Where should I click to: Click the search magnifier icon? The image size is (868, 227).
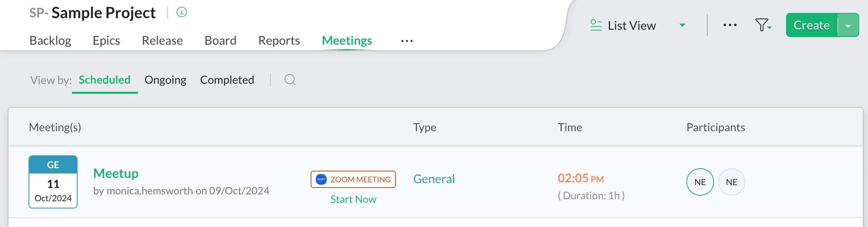(x=290, y=80)
